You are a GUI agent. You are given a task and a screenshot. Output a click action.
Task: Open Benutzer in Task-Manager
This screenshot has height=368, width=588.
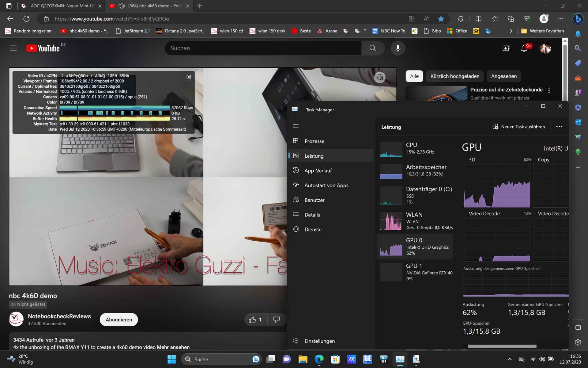[331, 200]
